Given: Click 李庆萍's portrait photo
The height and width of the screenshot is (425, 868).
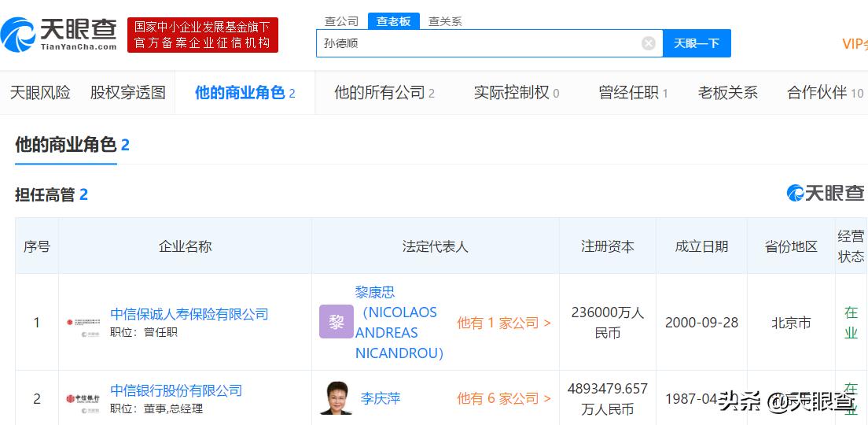Looking at the screenshot, I should (336, 398).
